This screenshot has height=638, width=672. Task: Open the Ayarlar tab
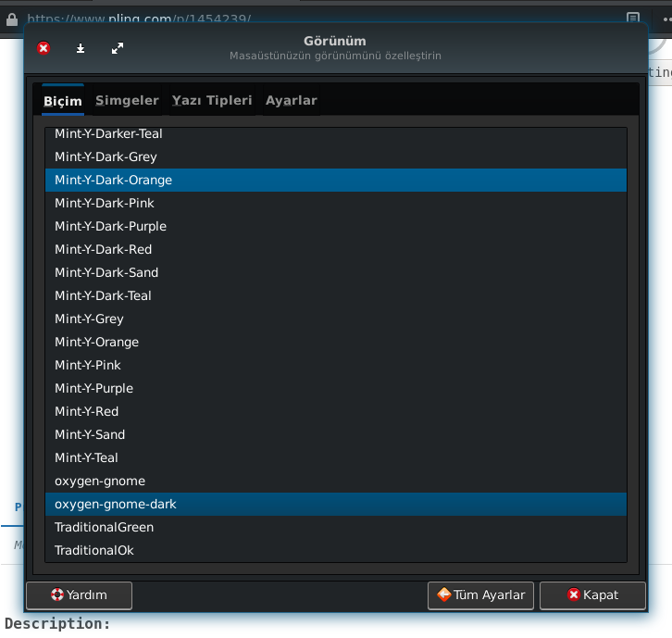[x=291, y=100]
